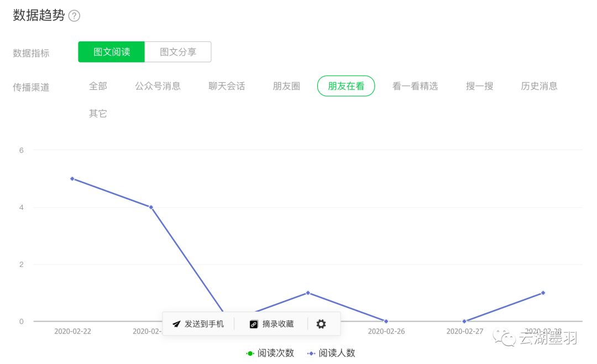The width and height of the screenshot is (597, 364).
Task: Click the help icon beside 数据趋势 title
Action: coord(74,16)
